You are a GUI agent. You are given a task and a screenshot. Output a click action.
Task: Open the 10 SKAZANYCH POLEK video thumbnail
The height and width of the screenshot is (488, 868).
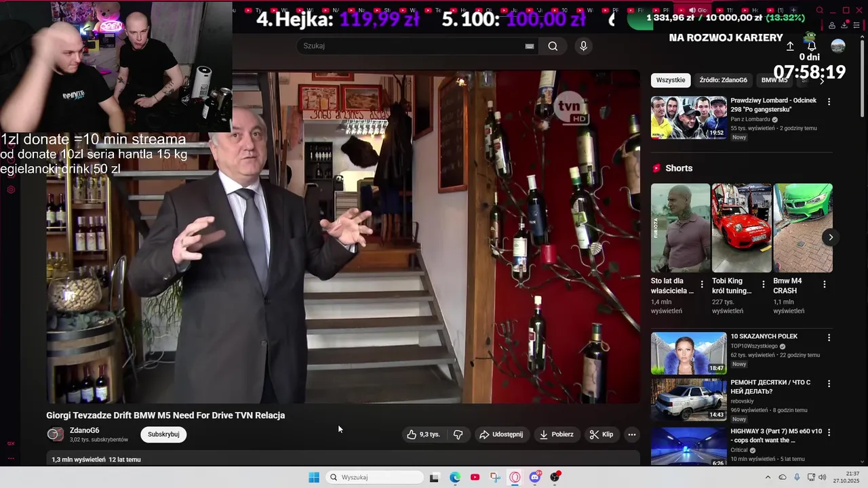click(689, 353)
